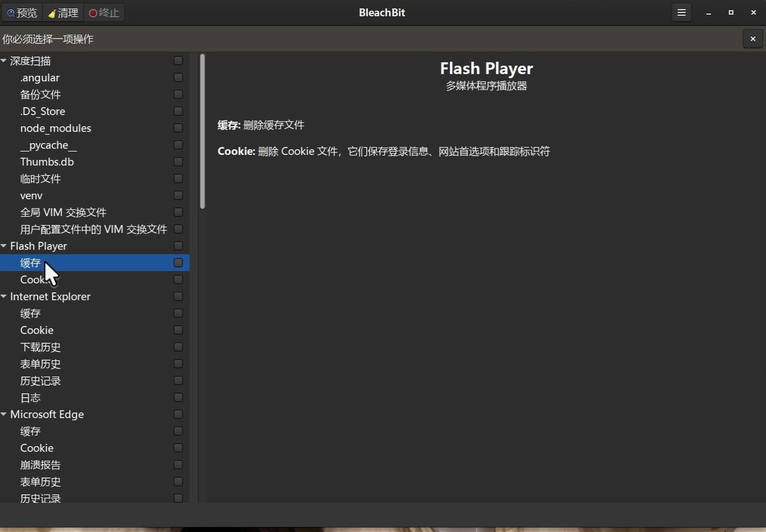
Task: Check the venv checkbox
Action: pos(178,195)
